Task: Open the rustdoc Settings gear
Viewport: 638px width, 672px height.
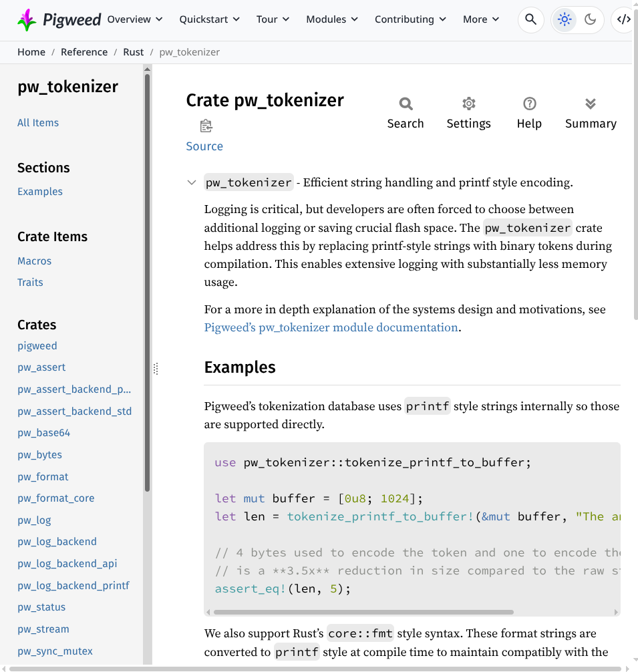Action: coord(469,104)
